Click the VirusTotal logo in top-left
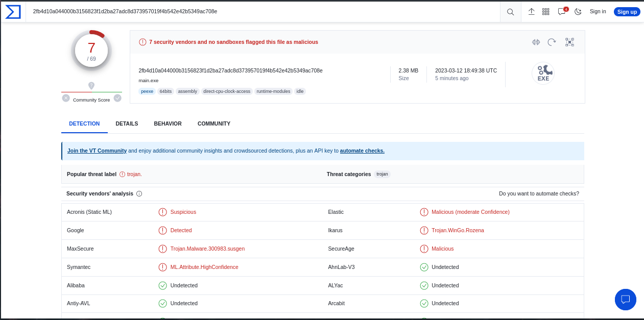The width and height of the screenshot is (644, 320). point(13,12)
